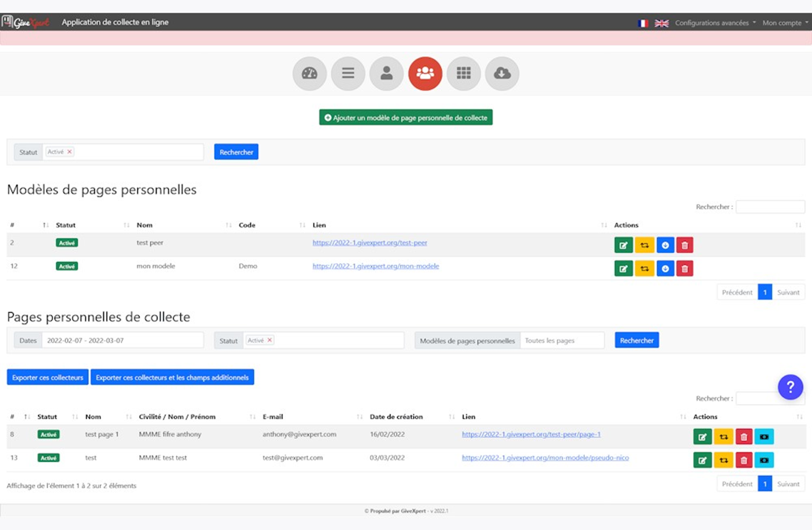Image resolution: width=812 pixels, height=530 pixels.
Task: Remove 'Activé' tag from top Statut filter
Action: click(70, 151)
